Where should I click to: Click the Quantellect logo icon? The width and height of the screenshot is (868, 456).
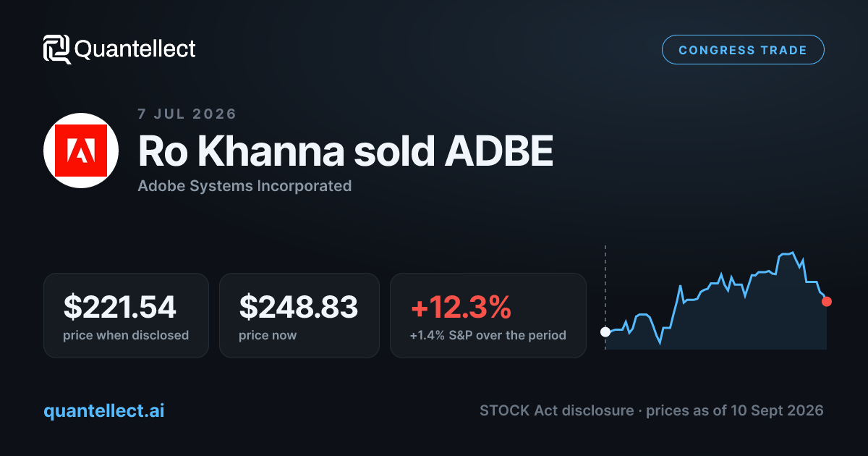tap(57, 49)
